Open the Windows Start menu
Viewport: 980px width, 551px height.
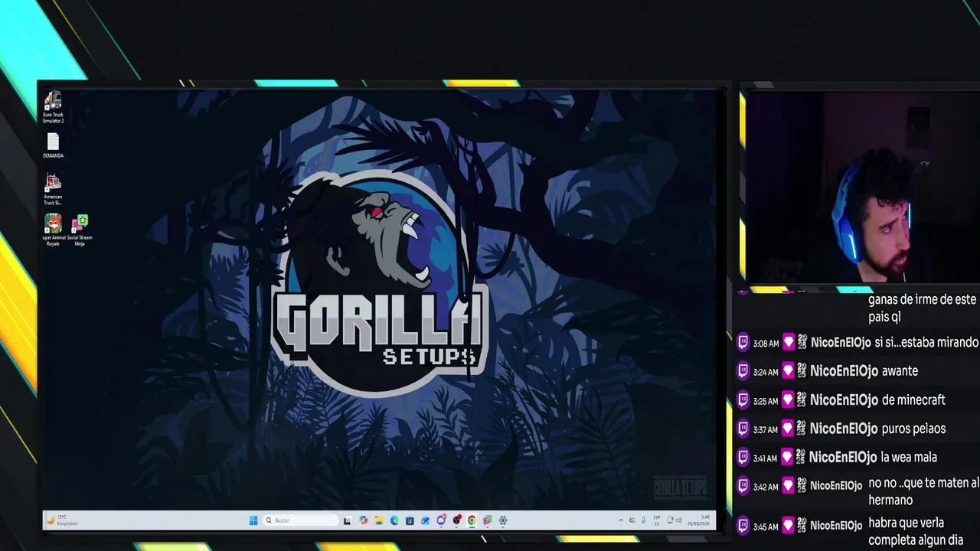click(253, 520)
